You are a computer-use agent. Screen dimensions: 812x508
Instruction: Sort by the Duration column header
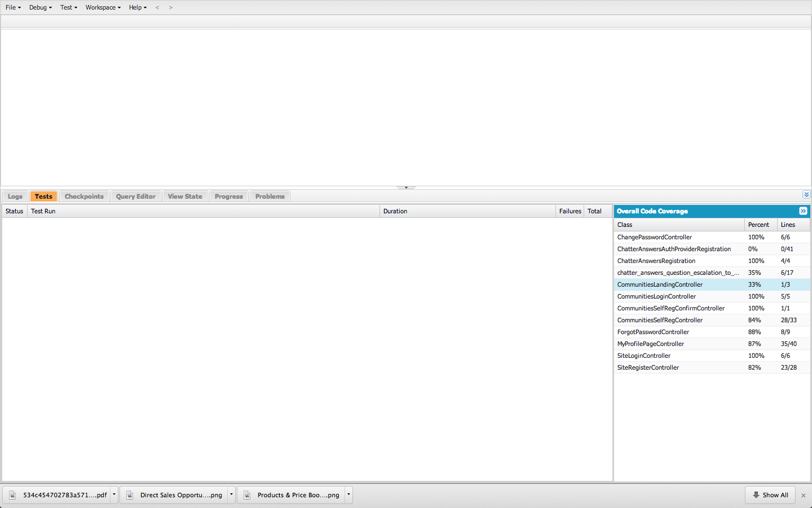(467, 211)
